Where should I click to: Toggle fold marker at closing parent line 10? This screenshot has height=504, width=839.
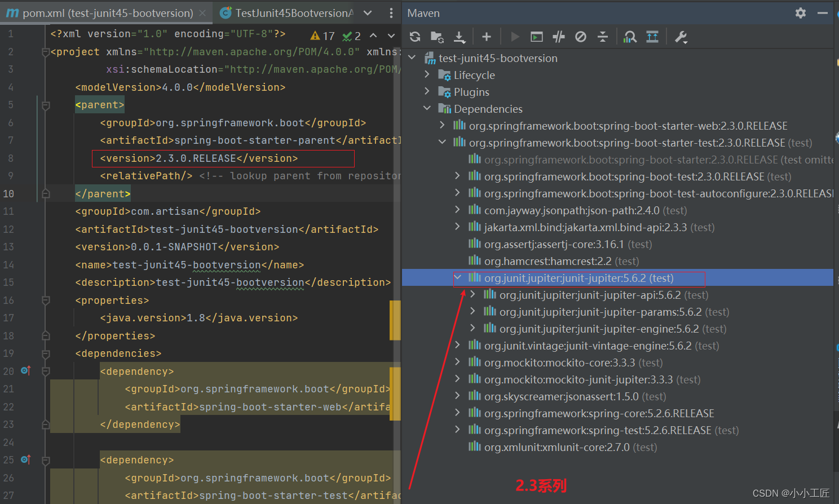pyautogui.click(x=46, y=194)
